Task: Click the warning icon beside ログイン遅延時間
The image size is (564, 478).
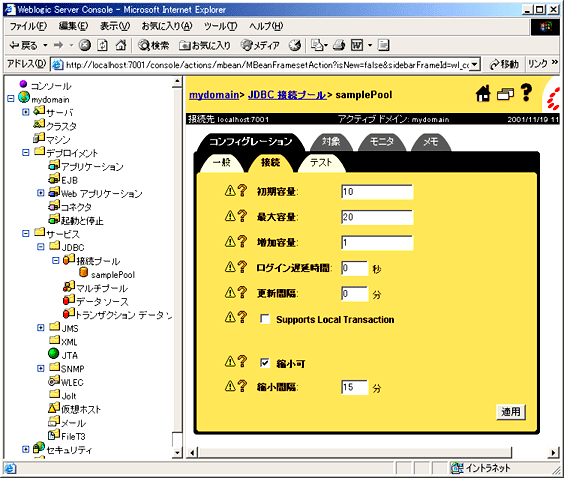Action: coord(230,267)
